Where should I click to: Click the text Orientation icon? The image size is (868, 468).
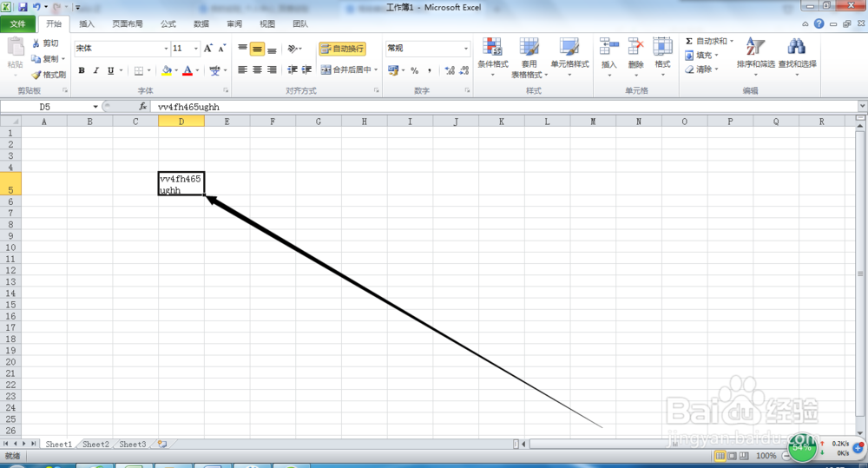293,49
